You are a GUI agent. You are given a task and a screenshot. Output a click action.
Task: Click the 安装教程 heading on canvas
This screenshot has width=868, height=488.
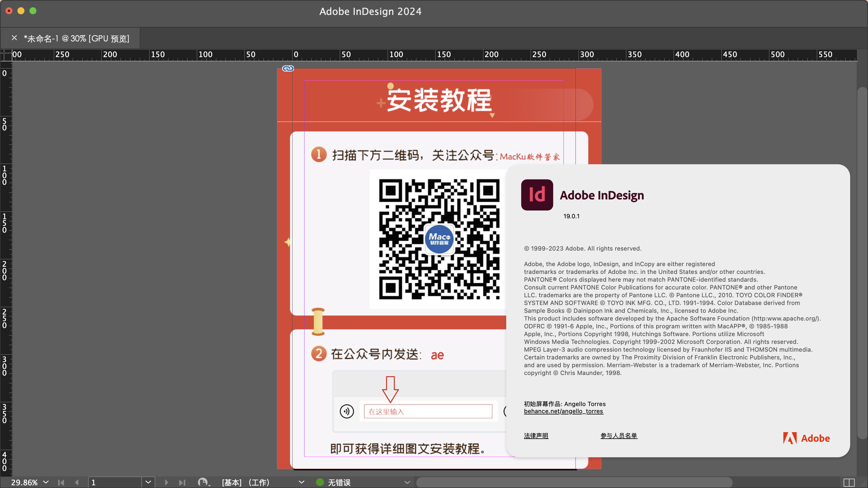tap(439, 100)
